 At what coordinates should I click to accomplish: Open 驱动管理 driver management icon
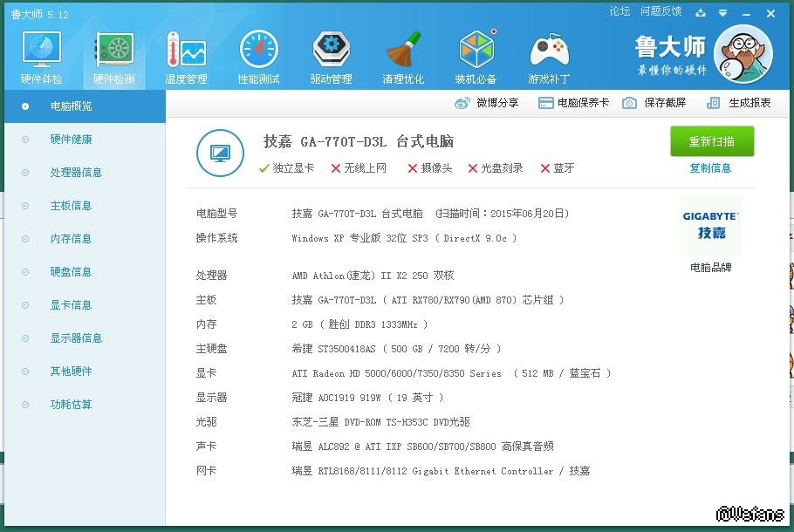(331, 51)
